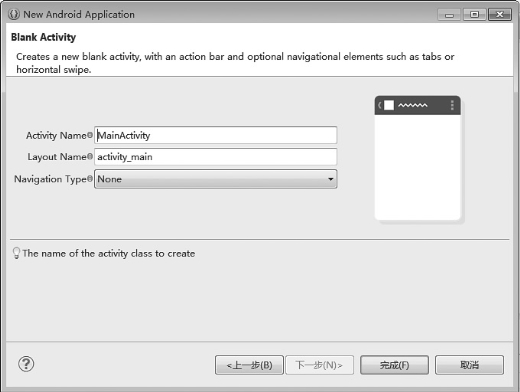Open the Navigation Type dropdown
The height and width of the screenshot is (392, 520).
coord(216,179)
